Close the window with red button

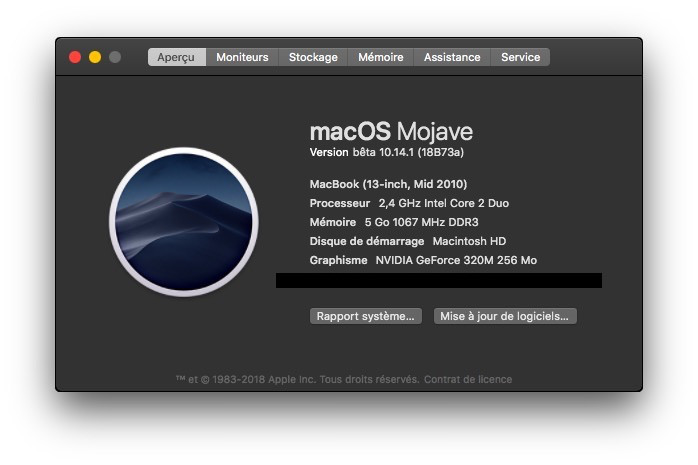[x=75, y=57]
